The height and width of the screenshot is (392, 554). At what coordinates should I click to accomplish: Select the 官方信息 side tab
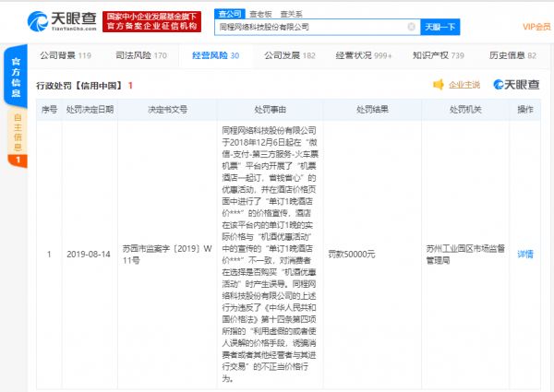pos(15,73)
